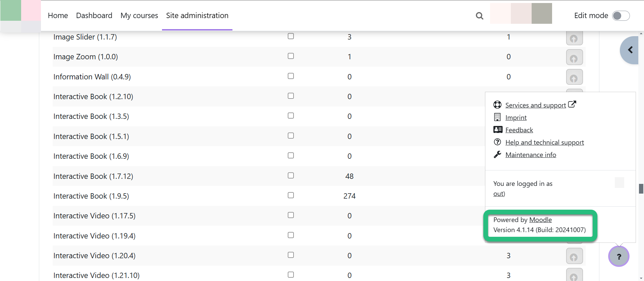Click the Maintenance info wrench icon
This screenshot has width=644, height=281.
(497, 154)
